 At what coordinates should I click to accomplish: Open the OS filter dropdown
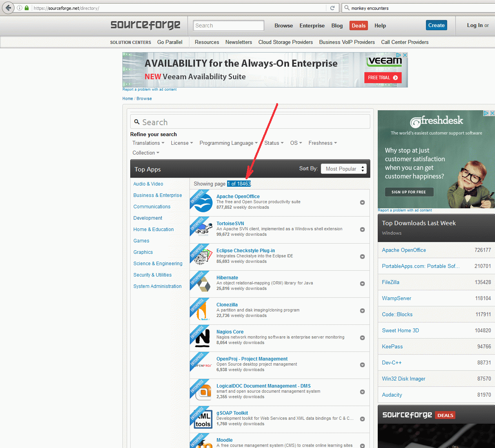(296, 143)
